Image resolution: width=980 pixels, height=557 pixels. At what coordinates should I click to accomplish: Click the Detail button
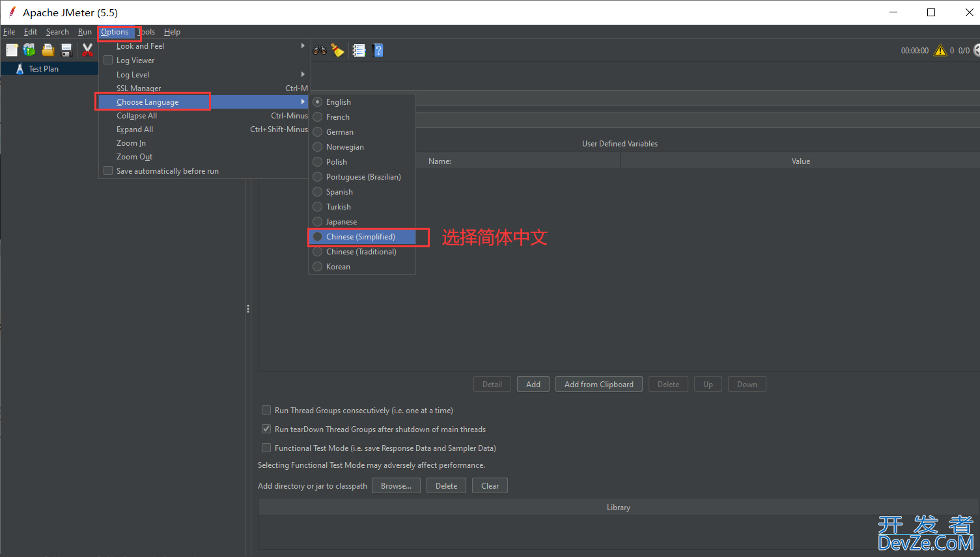click(492, 384)
